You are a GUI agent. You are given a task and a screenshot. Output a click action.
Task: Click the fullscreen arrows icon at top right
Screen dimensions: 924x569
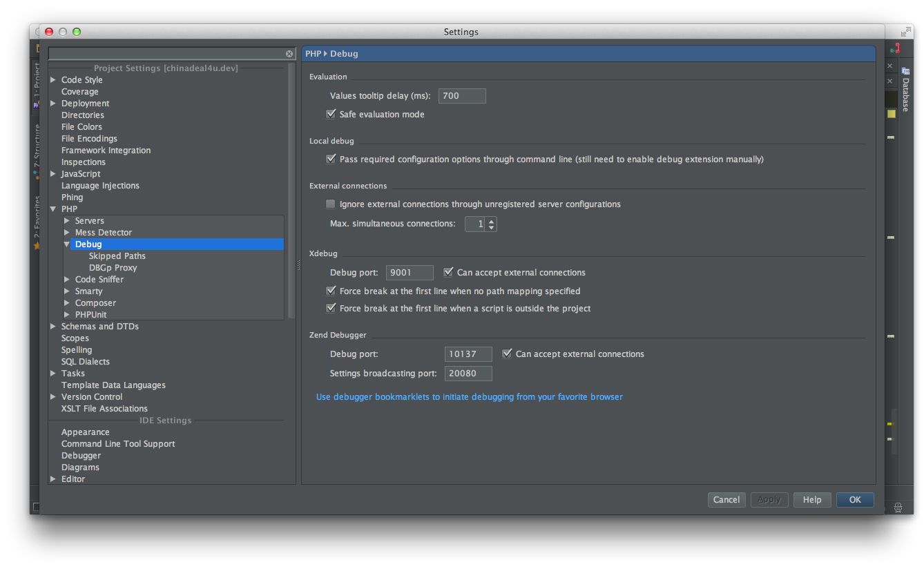[x=906, y=32]
